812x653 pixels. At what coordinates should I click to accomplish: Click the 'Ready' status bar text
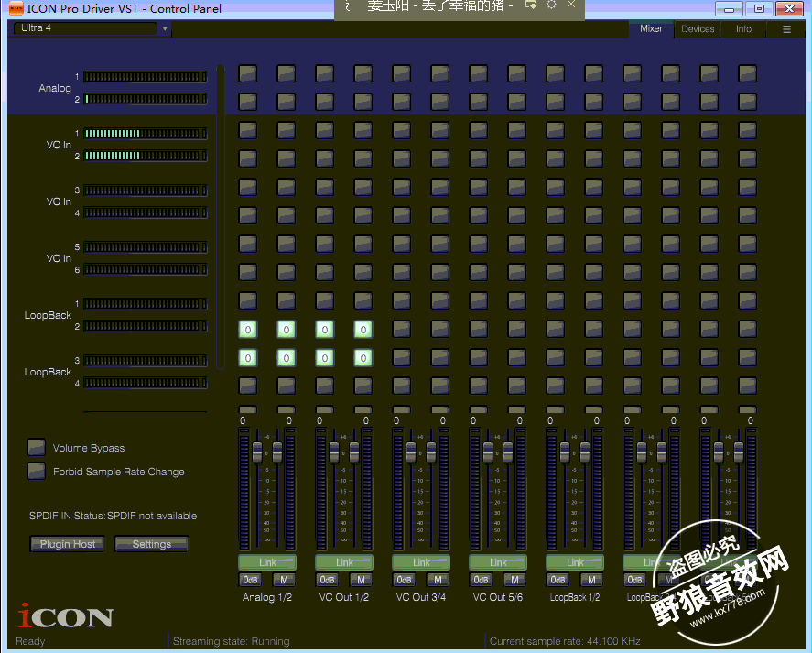click(30, 642)
